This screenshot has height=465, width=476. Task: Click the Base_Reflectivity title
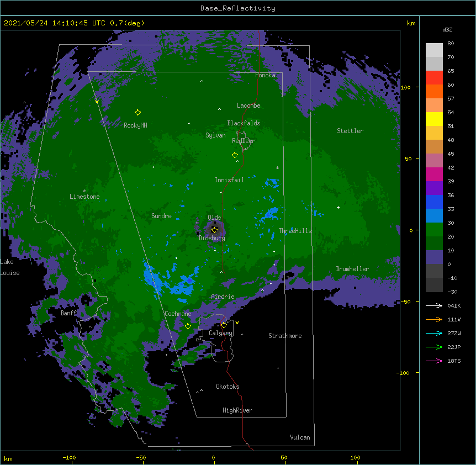[238, 8]
